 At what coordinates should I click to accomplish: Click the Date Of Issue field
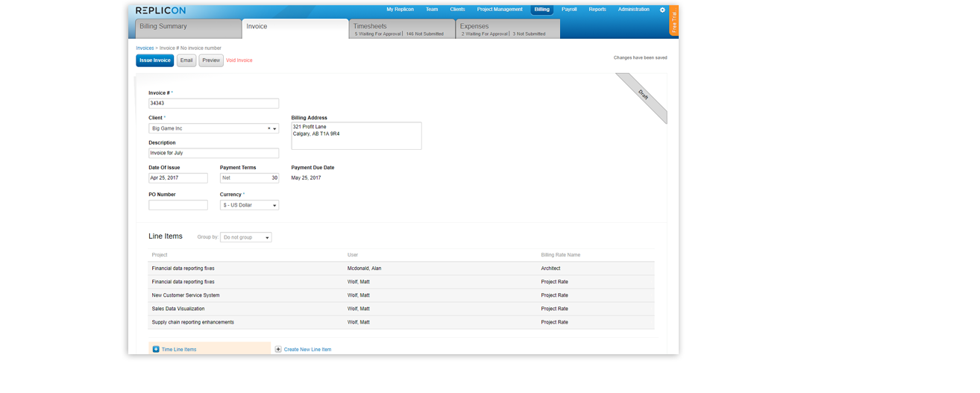coord(178,178)
